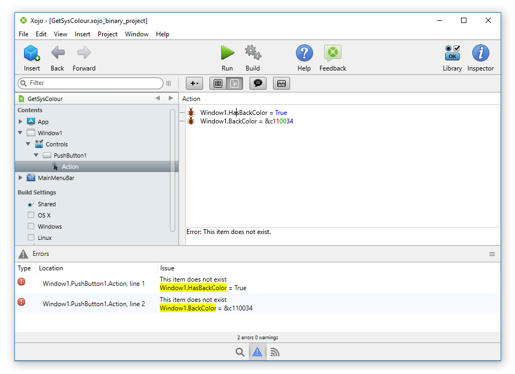Click the GetSysColour project header
The image size is (515, 374).
pyautogui.click(x=45, y=99)
